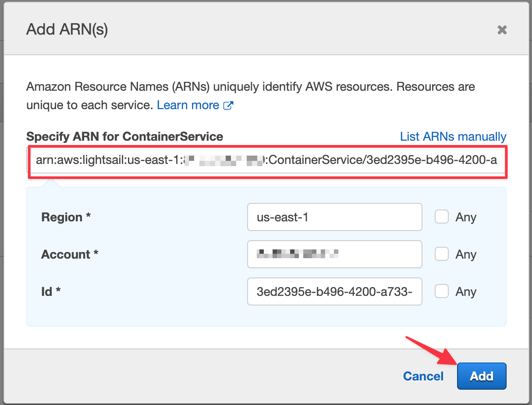This screenshot has height=405, width=532.
Task: Click the external link icon after Learn more
Action: click(228, 105)
